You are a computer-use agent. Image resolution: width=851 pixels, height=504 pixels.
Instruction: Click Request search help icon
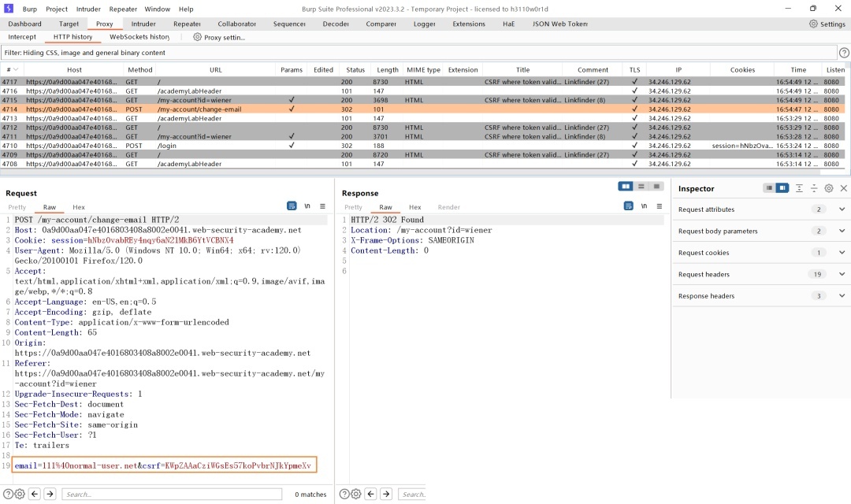click(8, 494)
